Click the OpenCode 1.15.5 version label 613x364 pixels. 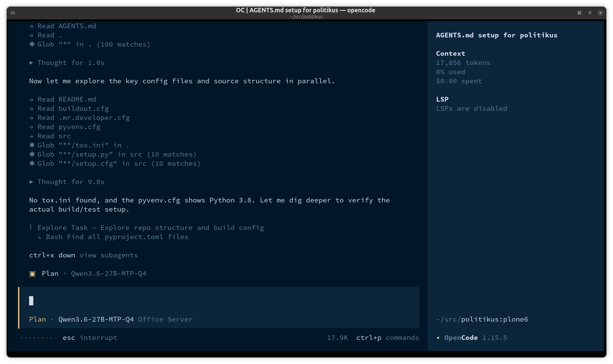pyautogui.click(x=476, y=338)
